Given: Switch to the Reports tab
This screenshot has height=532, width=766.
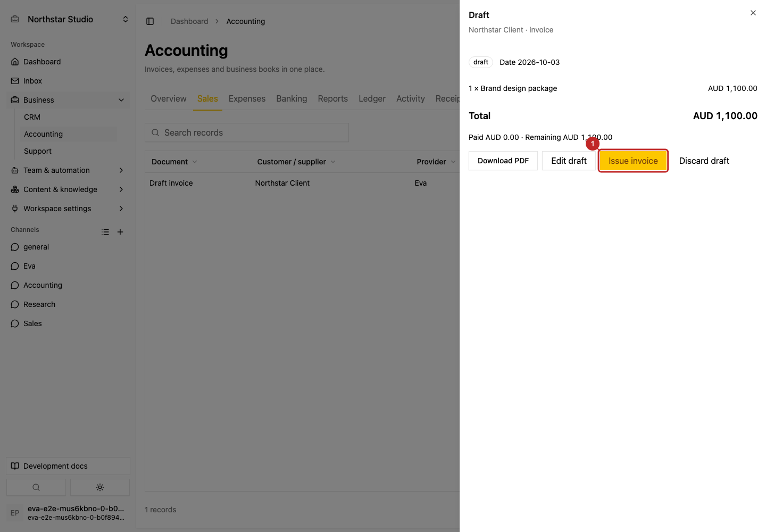Looking at the screenshot, I should [333, 99].
